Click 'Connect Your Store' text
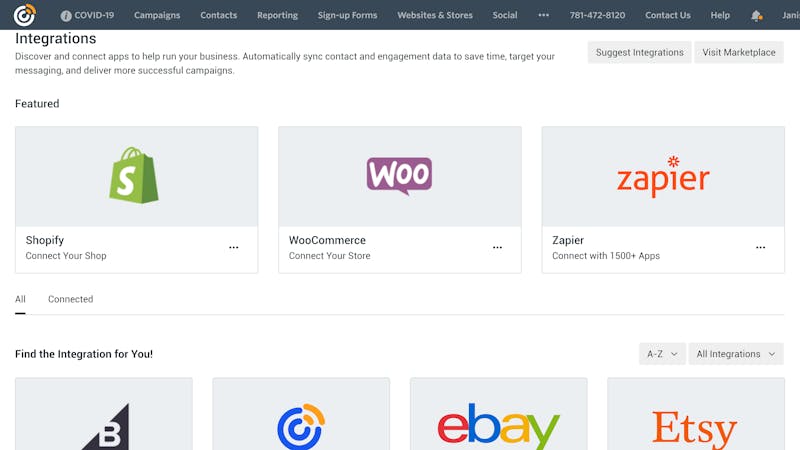The width and height of the screenshot is (800, 450). coord(330,256)
